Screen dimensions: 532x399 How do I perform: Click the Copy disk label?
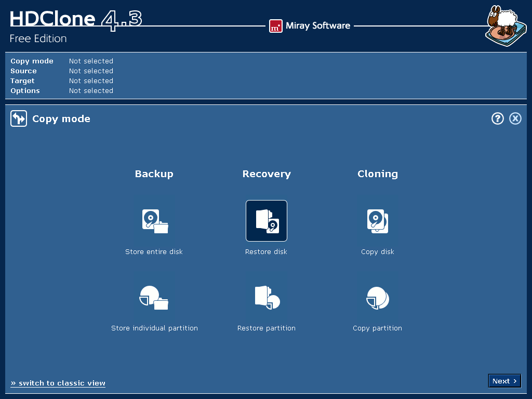coord(378,252)
